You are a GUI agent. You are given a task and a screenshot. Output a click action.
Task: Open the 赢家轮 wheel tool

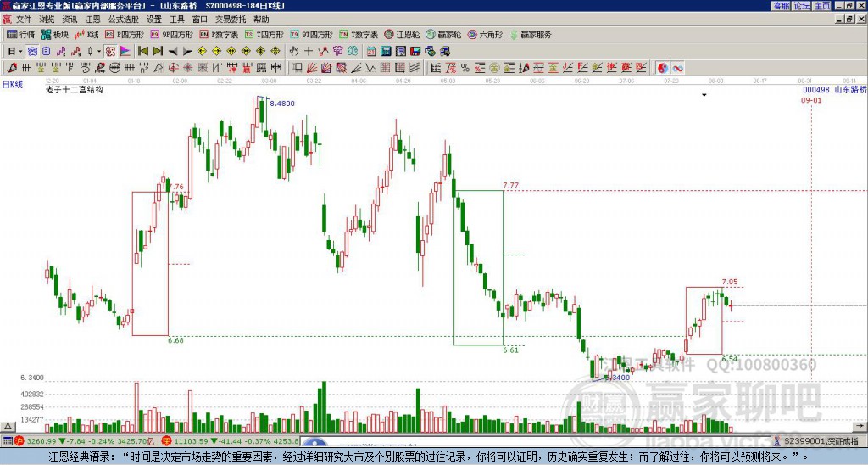point(443,34)
